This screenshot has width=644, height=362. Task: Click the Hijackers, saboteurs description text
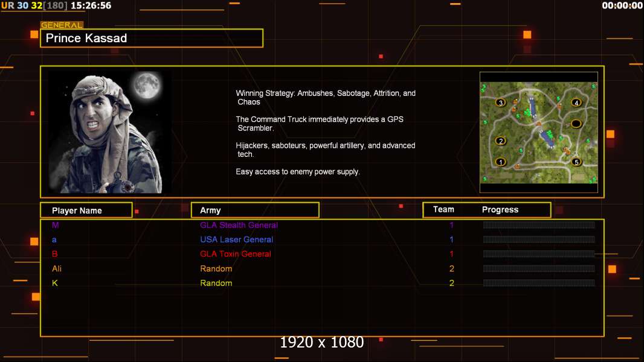(325, 150)
